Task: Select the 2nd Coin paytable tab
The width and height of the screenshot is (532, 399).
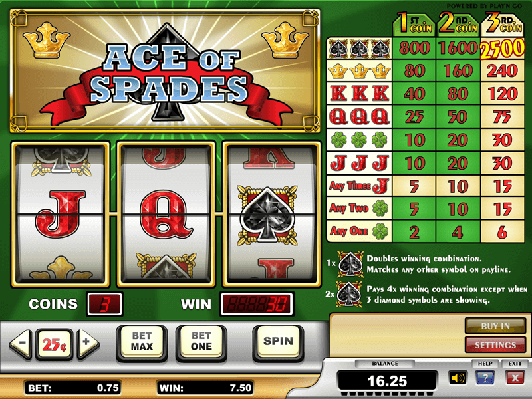Action: tap(458, 25)
